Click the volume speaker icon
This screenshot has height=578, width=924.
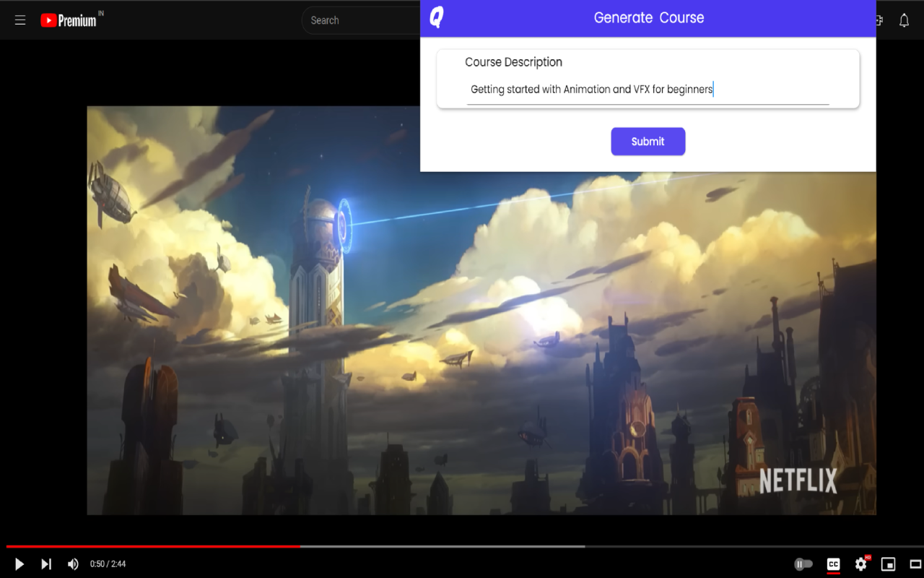[x=73, y=564]
